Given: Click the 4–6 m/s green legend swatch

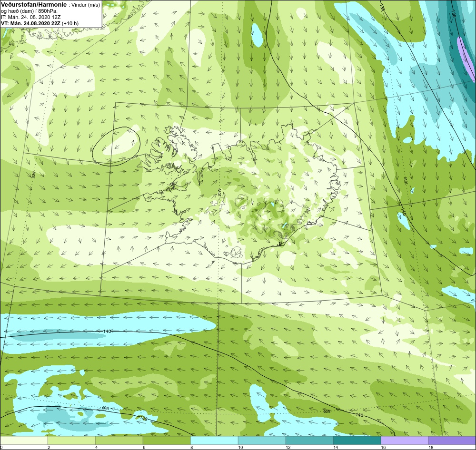Looking at the screenshot, I should (119, 440).
